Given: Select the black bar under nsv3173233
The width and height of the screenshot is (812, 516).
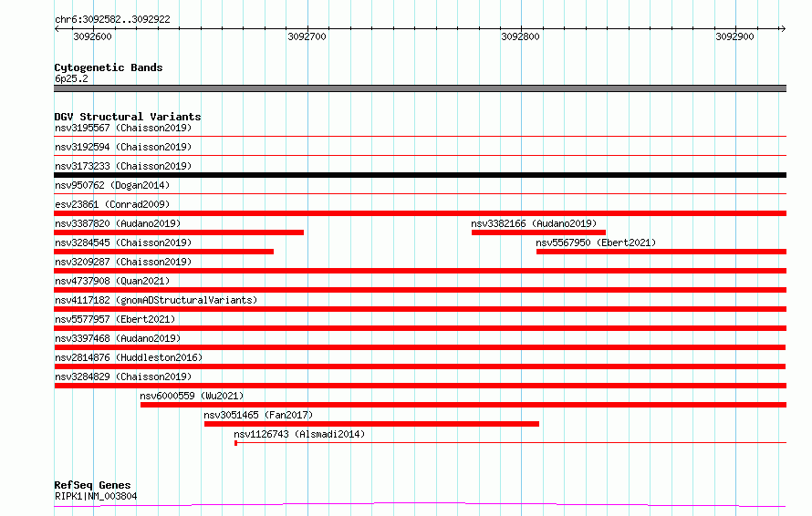Looking at the screenshot, I should click(420, 175).
